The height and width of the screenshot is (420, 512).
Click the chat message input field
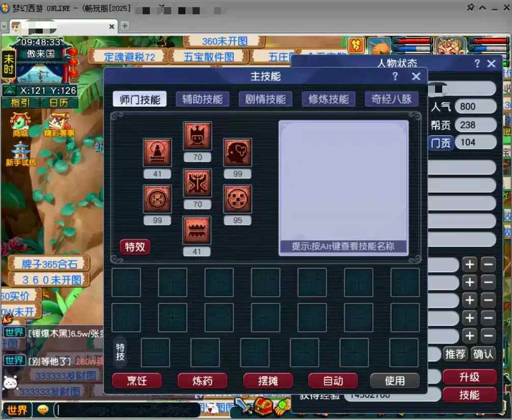(127, 410)
